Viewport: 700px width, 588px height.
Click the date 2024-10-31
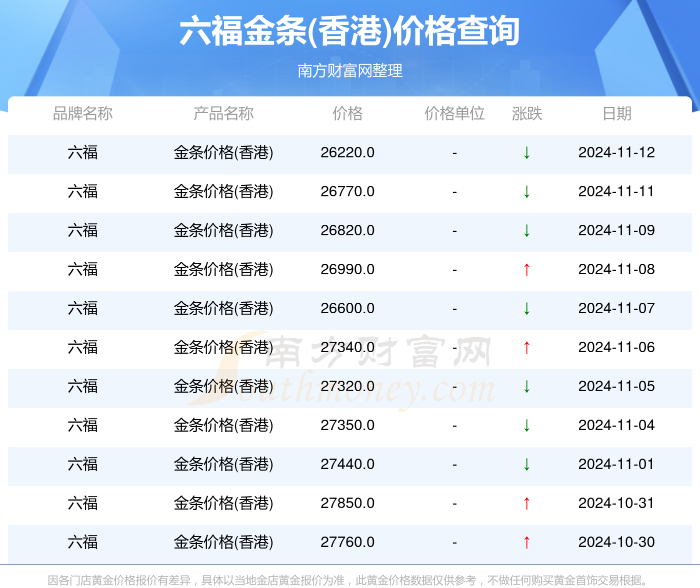pyautogui.click(x=616, y=503)
